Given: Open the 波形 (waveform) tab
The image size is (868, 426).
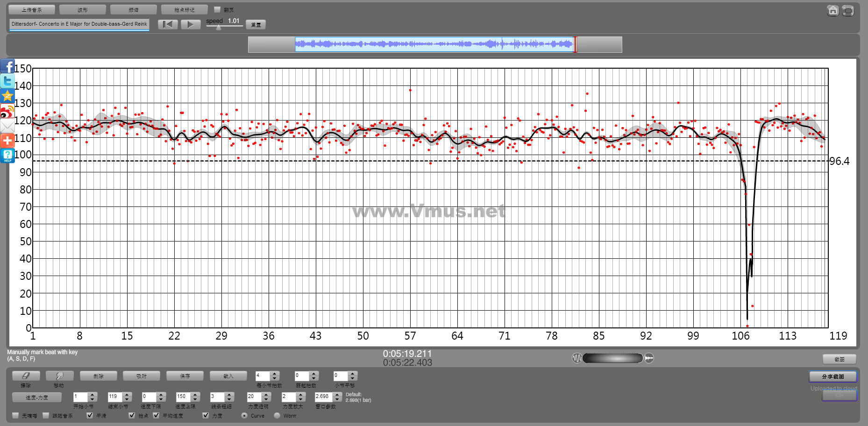Looking at the screenshot, I should pyautogui.click(x=83, y=9).
